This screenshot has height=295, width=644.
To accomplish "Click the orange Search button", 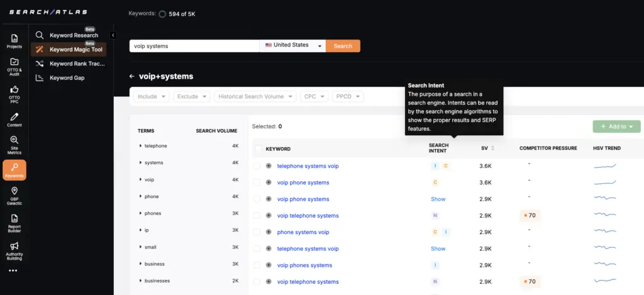I will pos(343,46).
